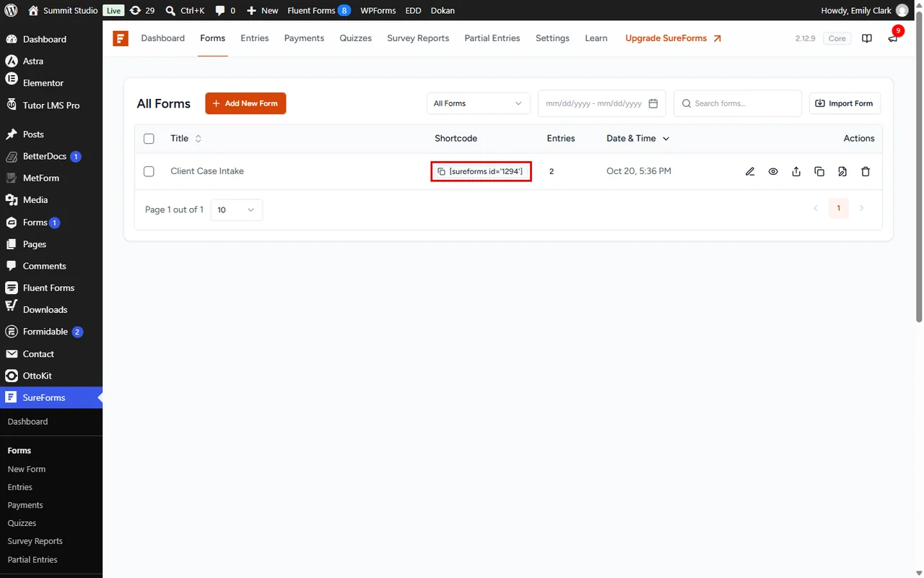Image resolution: width=924 pixels, height=578 pixels.
Task: Open the Client Case Intake form title
Action: [207, 171]
